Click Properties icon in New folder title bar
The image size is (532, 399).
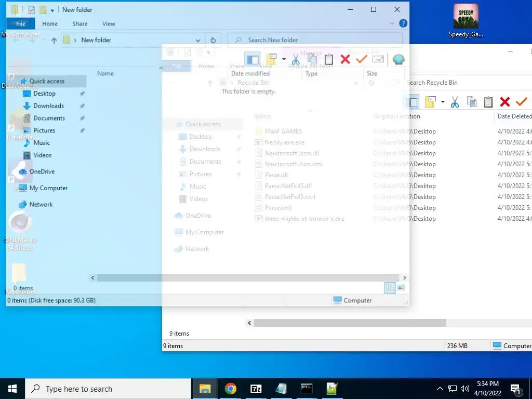[31, 10]
